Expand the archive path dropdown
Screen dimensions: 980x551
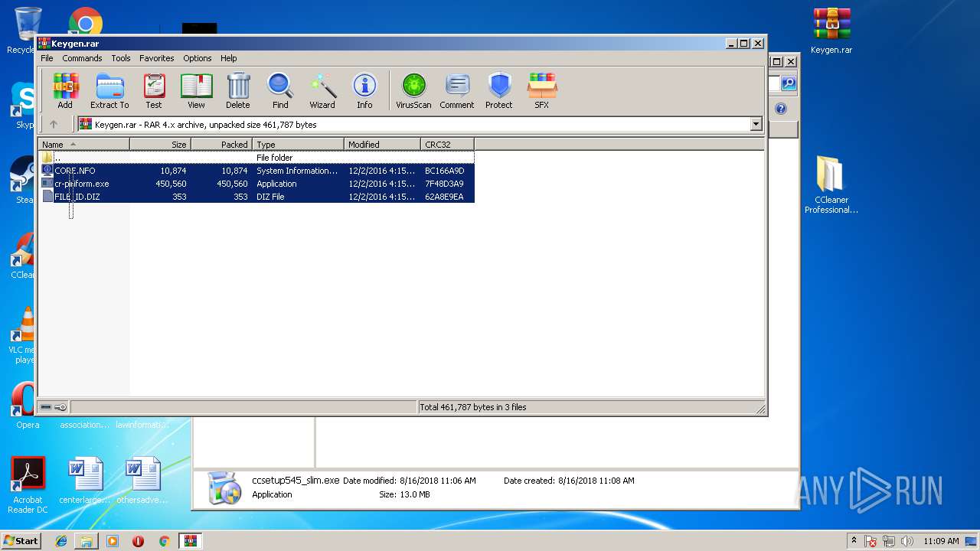pos(756,124)
